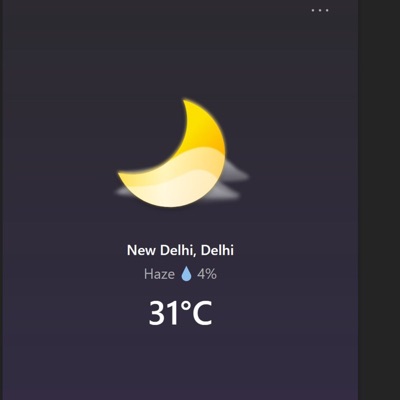The image size is (400, 400).
Task: Click the gray cloud wisp left of moon
Action: click(x=123, y=192)
